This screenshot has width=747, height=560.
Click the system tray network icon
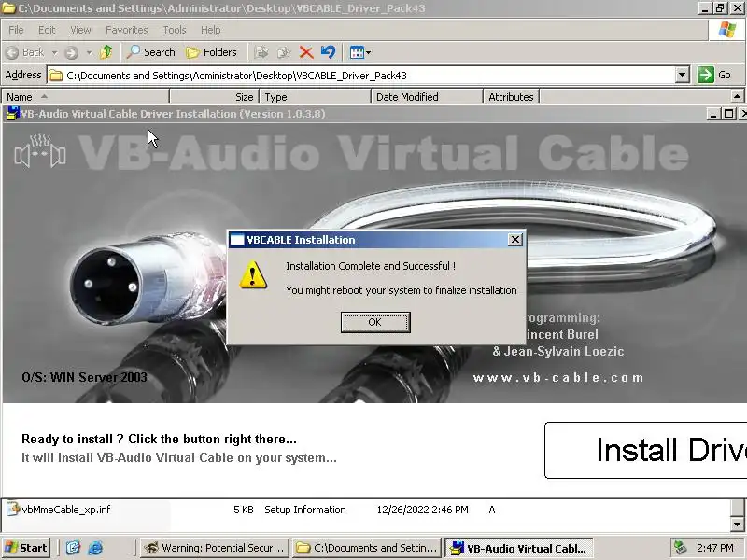click(x=681, y=548)
